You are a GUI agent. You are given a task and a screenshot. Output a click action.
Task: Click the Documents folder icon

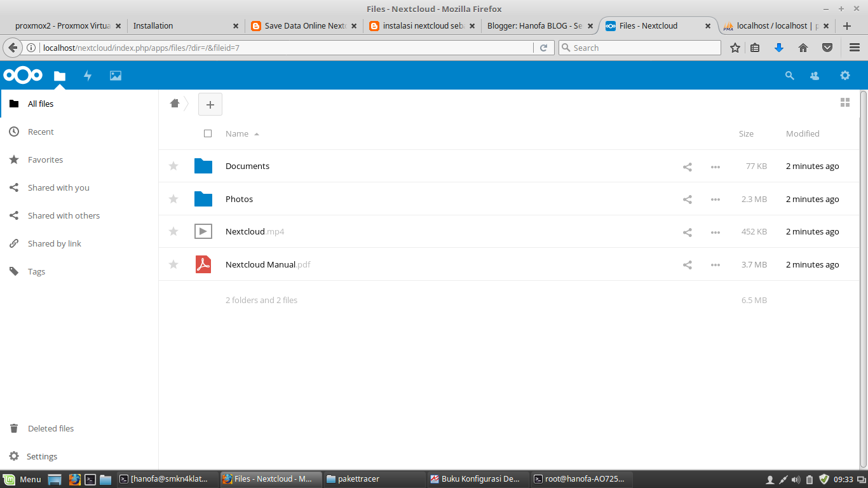click(203, 166)
